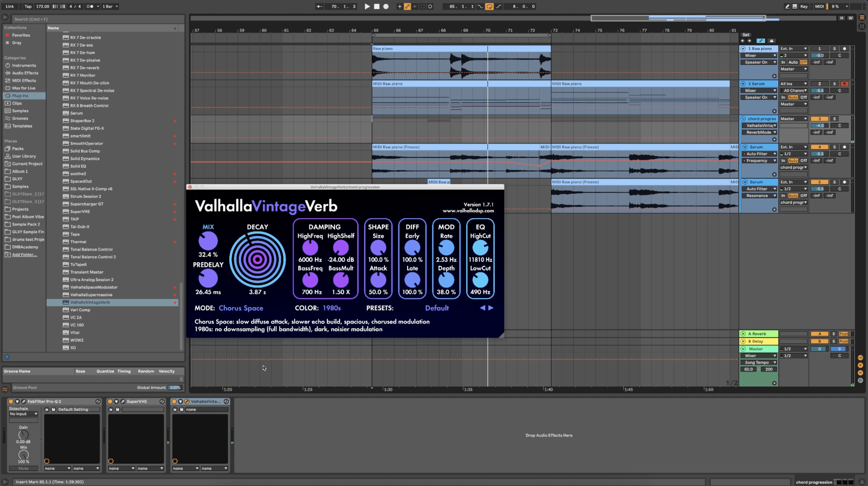Change the Color 1980s setting
Viewport: 868px width, 486px height.
point(332,308)
